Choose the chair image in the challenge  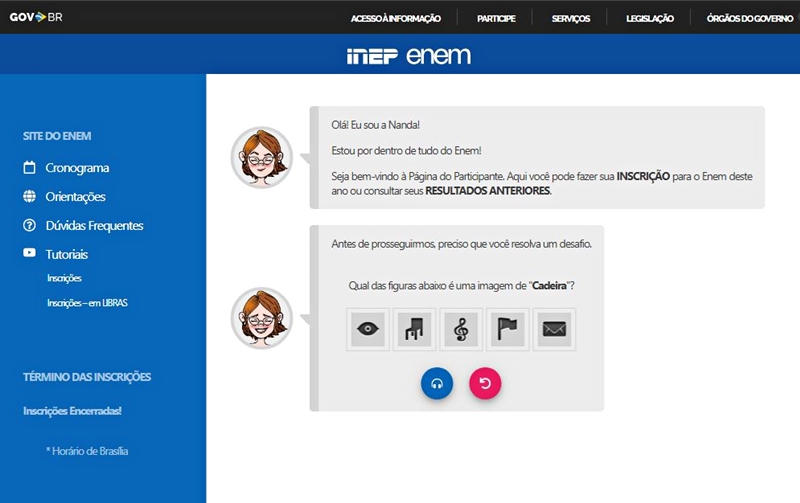pyautogui.click(x=414, y=329)
